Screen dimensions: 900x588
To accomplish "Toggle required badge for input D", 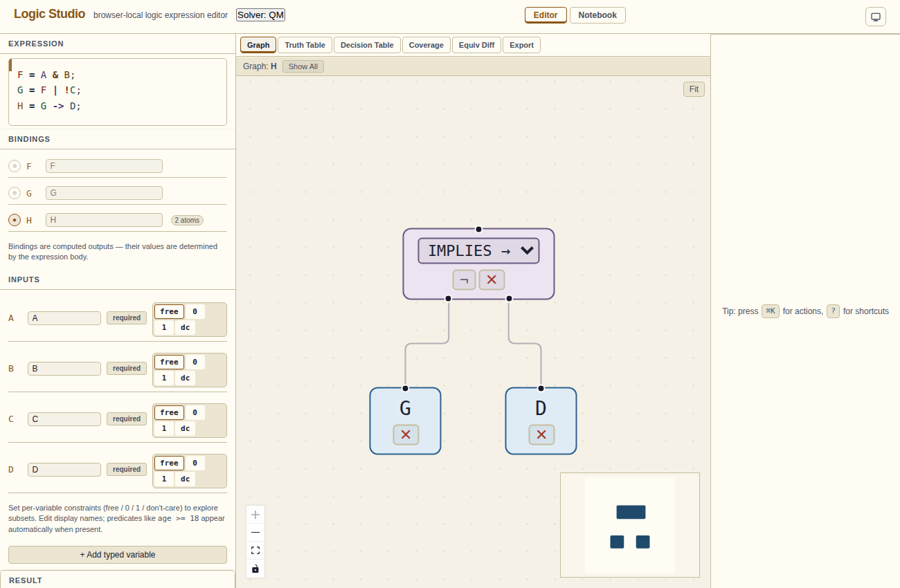I will coord(127,470).
